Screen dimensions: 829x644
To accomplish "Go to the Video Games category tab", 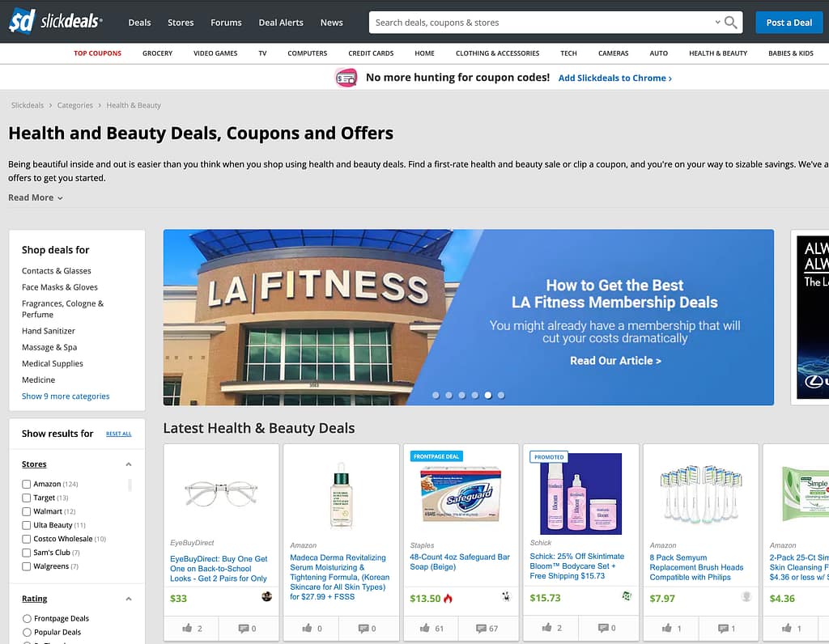I will coord(215,53).
